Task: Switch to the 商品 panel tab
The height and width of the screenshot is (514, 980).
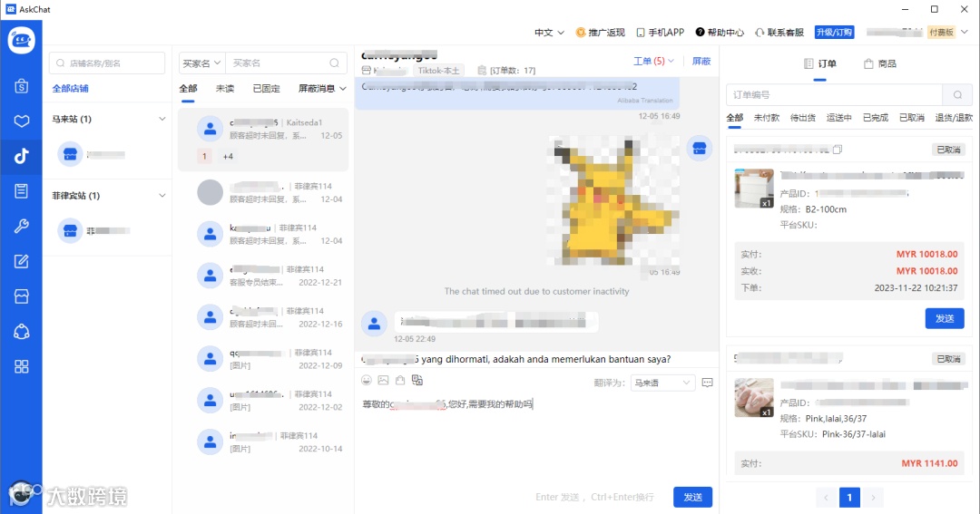Action: click(880, 63)
